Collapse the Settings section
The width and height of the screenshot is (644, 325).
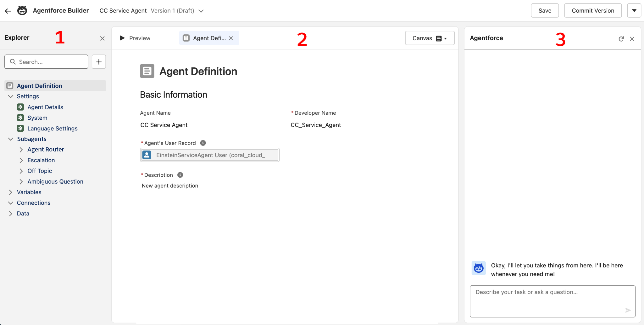click(x=11, y=96)
